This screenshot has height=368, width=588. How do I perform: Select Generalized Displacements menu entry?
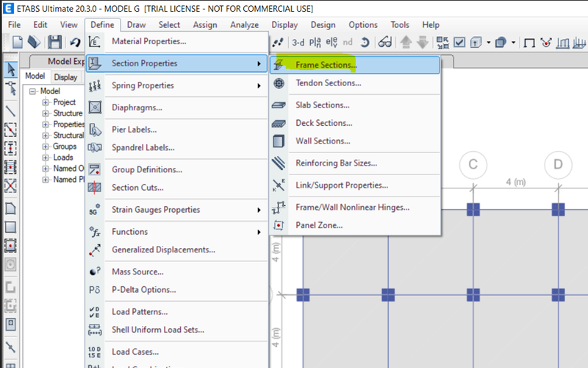176,250
